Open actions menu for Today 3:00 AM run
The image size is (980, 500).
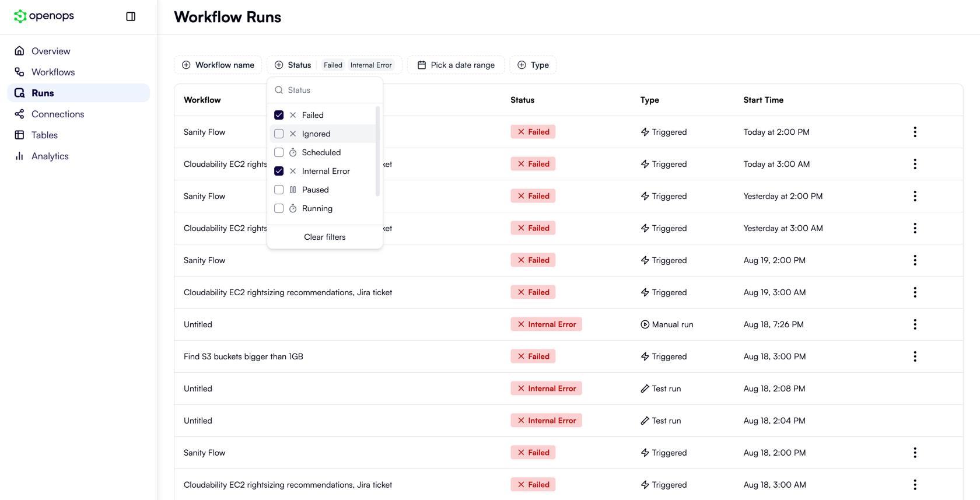click(x=915, y=164)
